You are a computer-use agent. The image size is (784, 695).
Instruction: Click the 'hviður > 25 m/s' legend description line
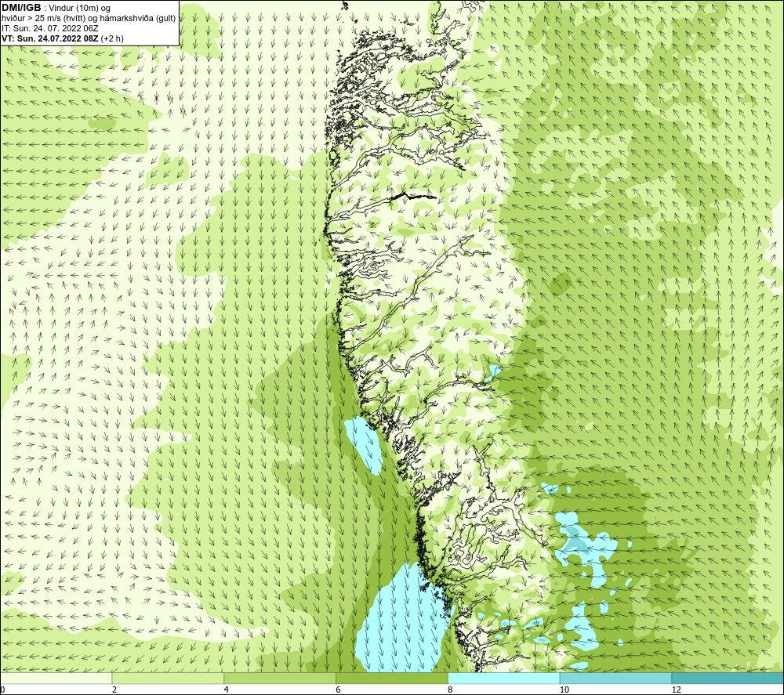click(89, 19)
